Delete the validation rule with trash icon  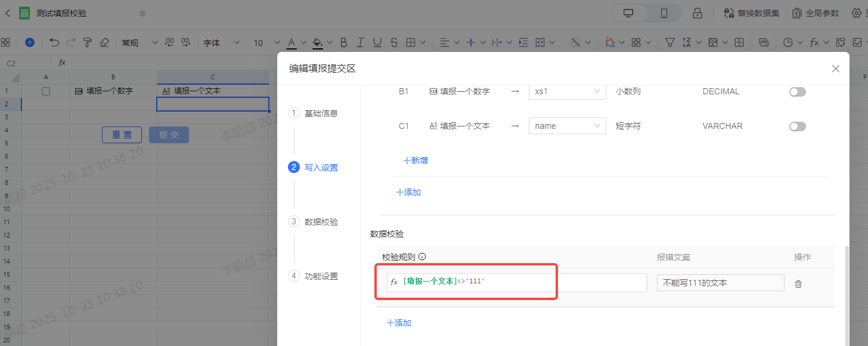[x=798, y=284]
